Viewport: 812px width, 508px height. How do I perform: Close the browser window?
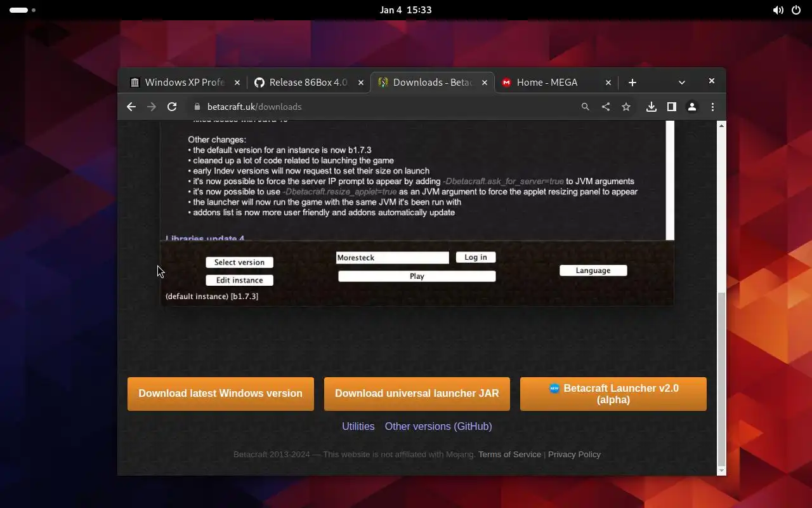pos(712,81)
